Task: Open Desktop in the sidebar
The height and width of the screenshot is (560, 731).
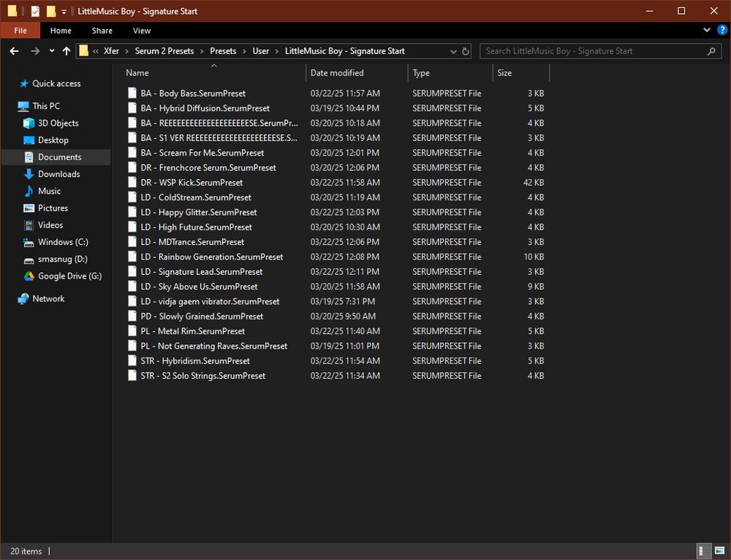Action: [53, 140]
